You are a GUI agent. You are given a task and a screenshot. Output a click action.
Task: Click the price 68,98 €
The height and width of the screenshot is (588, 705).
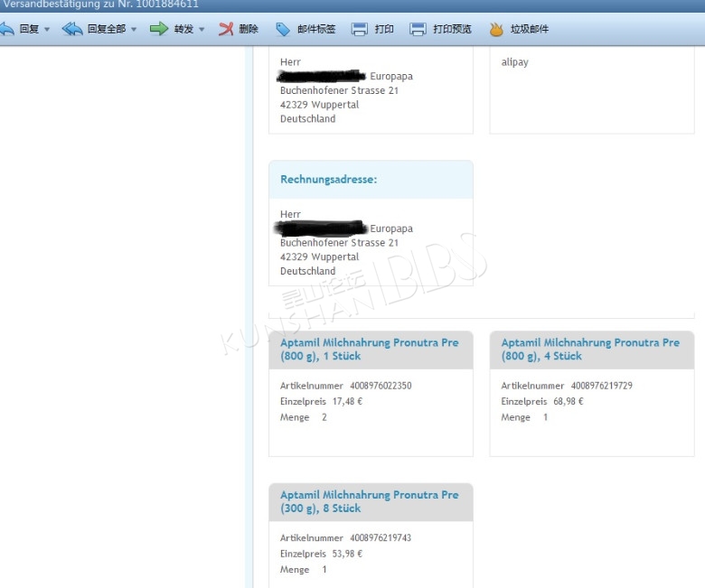[x=569, y=401]
